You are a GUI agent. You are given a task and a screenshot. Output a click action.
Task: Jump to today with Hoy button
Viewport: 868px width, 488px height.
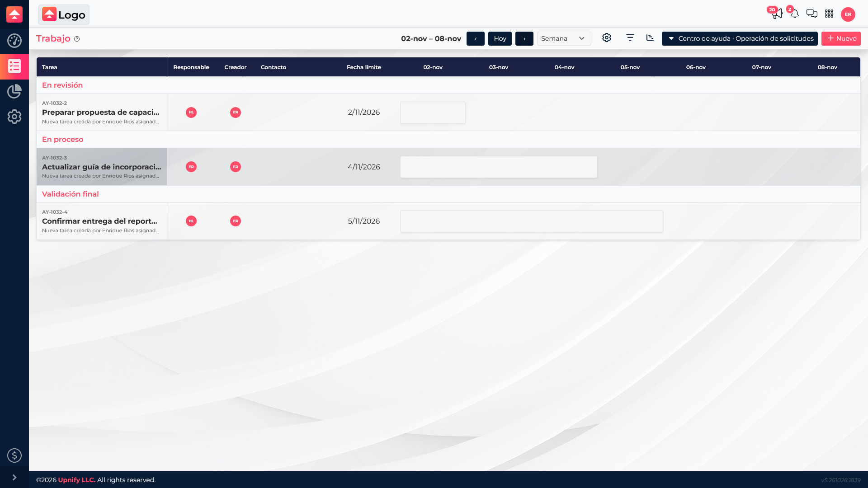point(500,39)
